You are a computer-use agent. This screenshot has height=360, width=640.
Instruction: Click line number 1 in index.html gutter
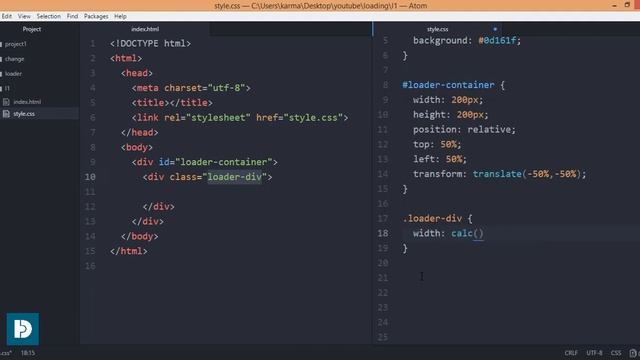(93, 44)
